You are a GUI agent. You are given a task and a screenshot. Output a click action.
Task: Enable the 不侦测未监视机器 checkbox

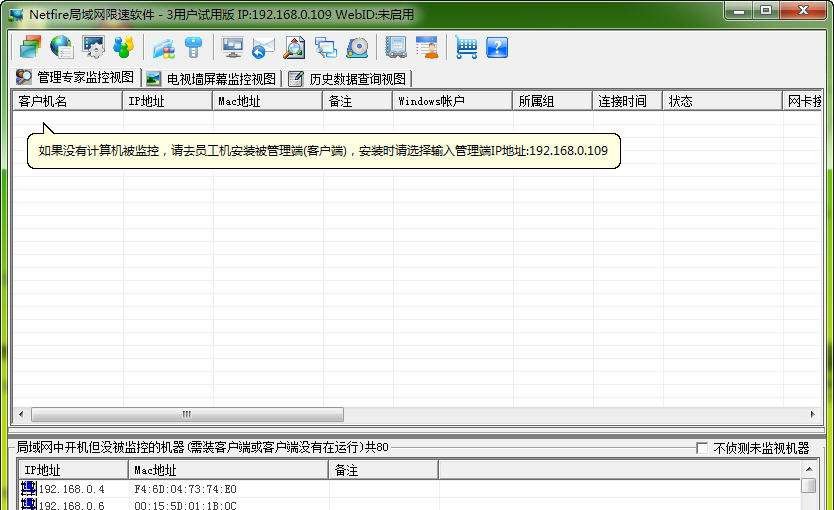[702, 448]
